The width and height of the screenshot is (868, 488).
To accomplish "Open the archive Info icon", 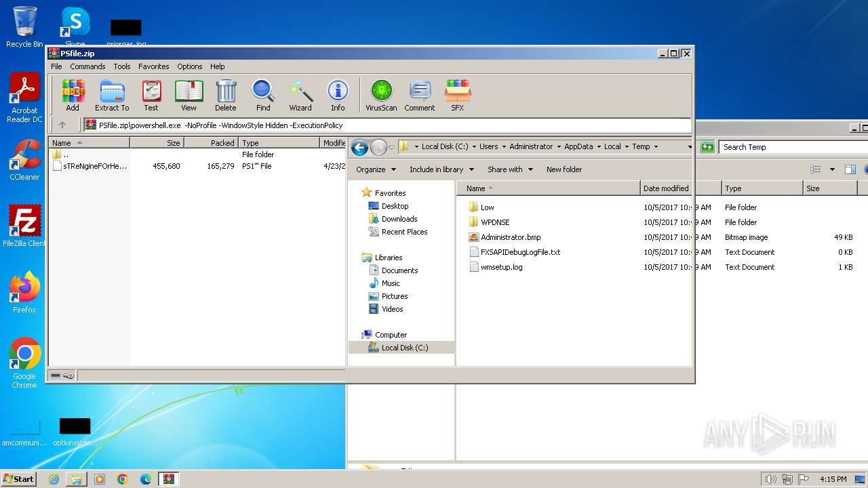I will point(338,95).
